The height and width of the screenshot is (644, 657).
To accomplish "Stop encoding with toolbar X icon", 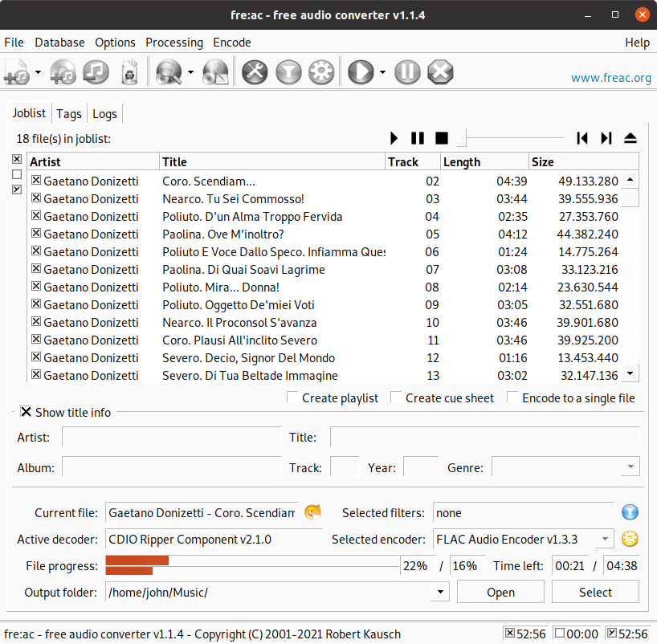I will pos(440,72).
